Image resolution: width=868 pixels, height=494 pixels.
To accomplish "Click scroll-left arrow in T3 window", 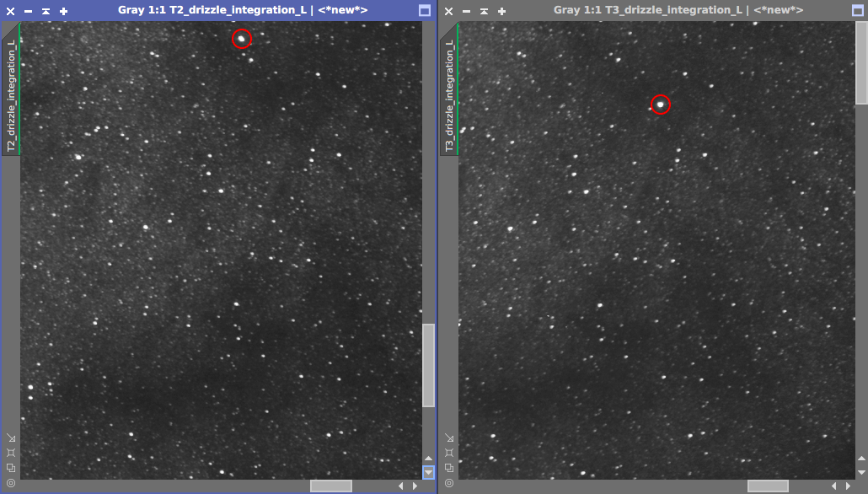I will (834, 486).
